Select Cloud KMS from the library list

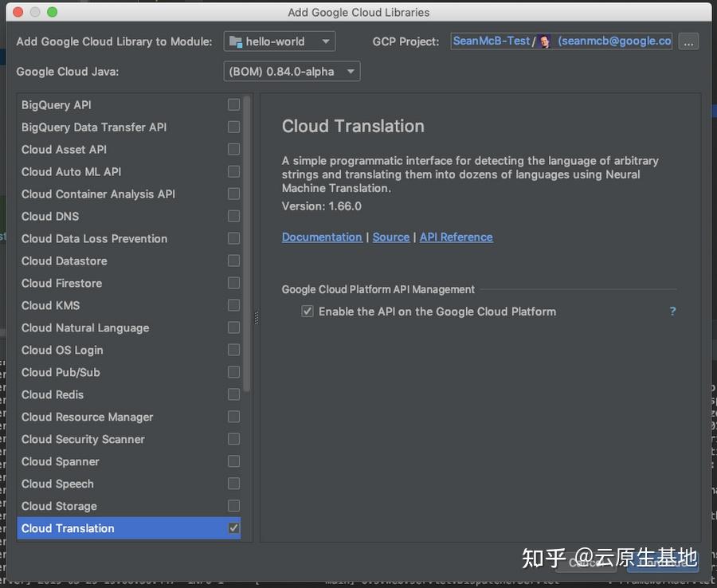51,305
